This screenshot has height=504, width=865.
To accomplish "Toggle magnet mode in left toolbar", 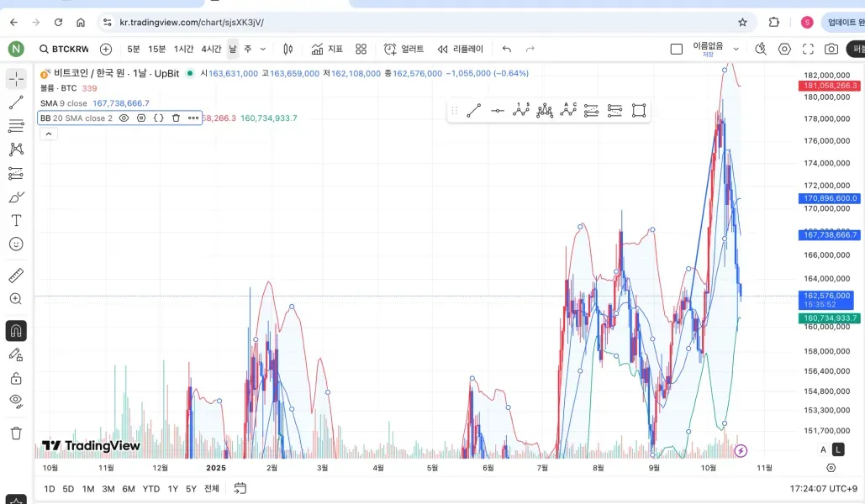I will [16, 330].
